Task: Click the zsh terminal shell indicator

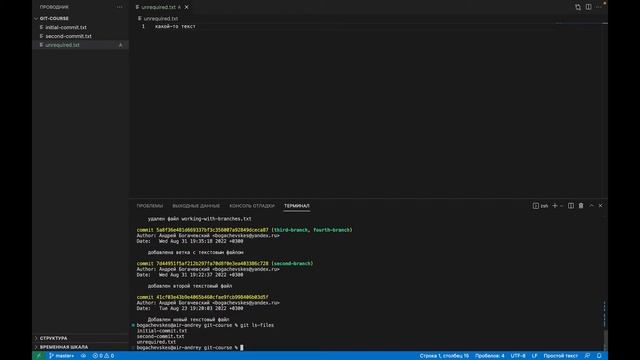Action: (x=540, y=206)
